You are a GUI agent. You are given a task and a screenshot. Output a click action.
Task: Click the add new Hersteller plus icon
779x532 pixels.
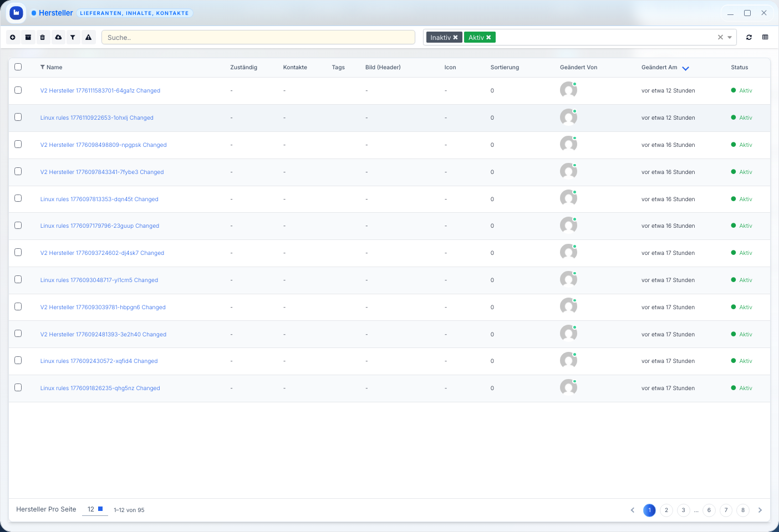tap(13, 37)
